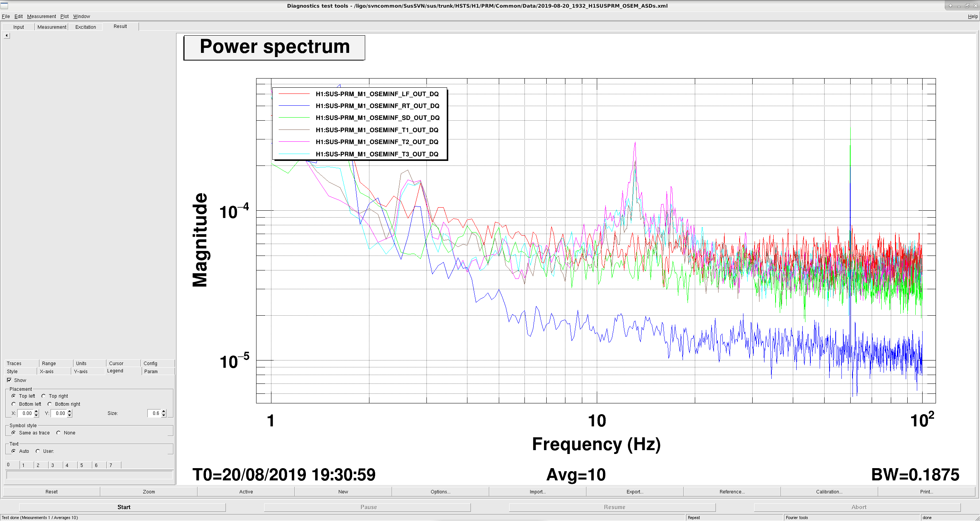Select plot pad number 3 tab
Screen dimensions: 980x521
coord(56,465)
